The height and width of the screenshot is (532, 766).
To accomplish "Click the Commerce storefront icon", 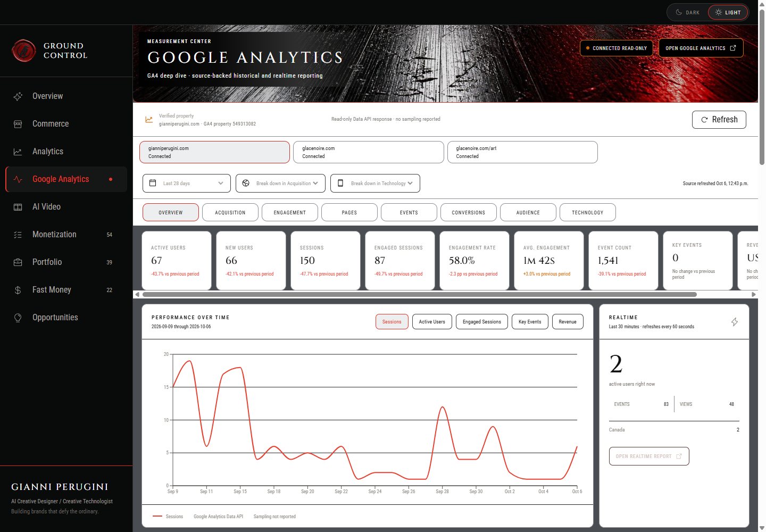I will coord(18,124).
